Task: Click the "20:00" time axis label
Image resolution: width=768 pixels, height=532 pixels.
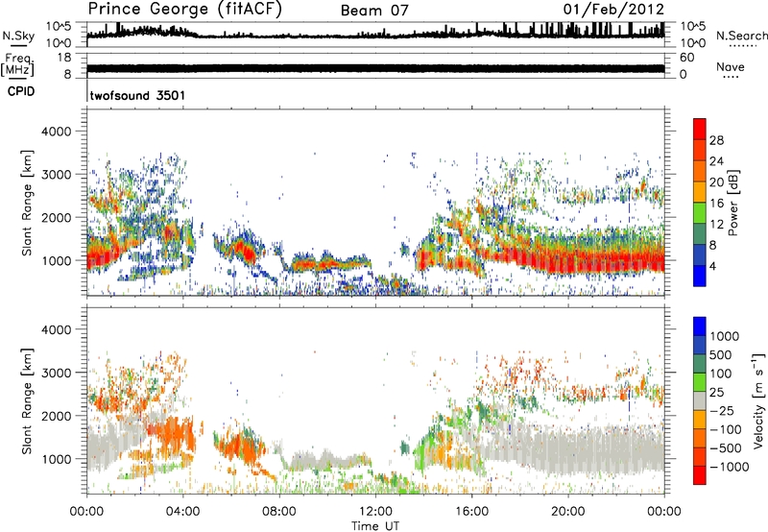Action: click(568, 512)
